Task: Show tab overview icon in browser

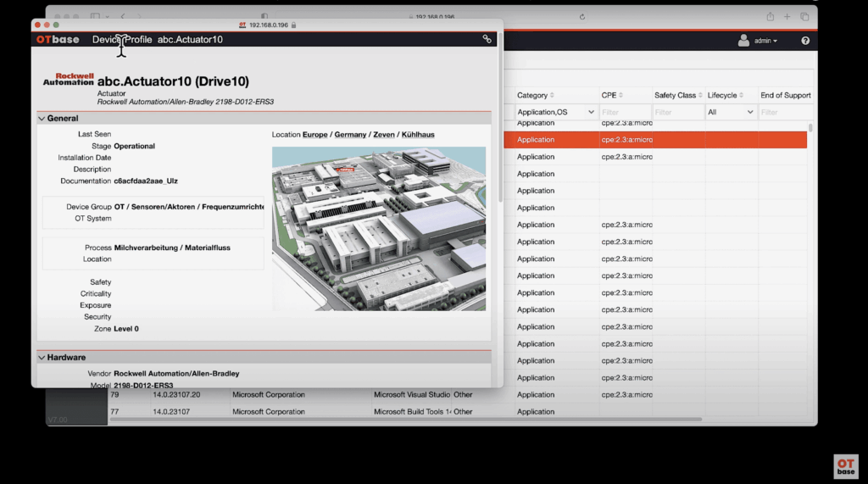Action: click(x=804, y=17)
